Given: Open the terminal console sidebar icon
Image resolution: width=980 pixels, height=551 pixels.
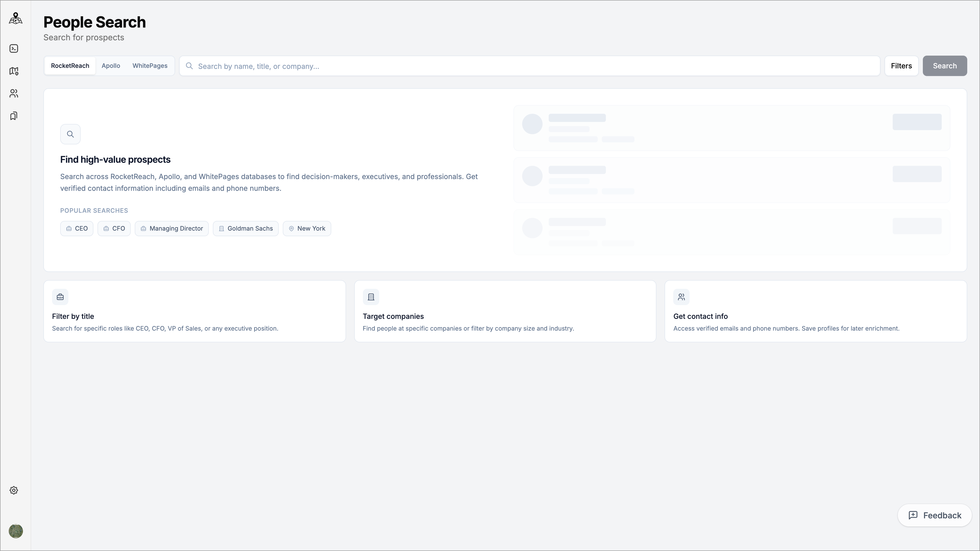Looking at the screenshot, I should 14,49.
